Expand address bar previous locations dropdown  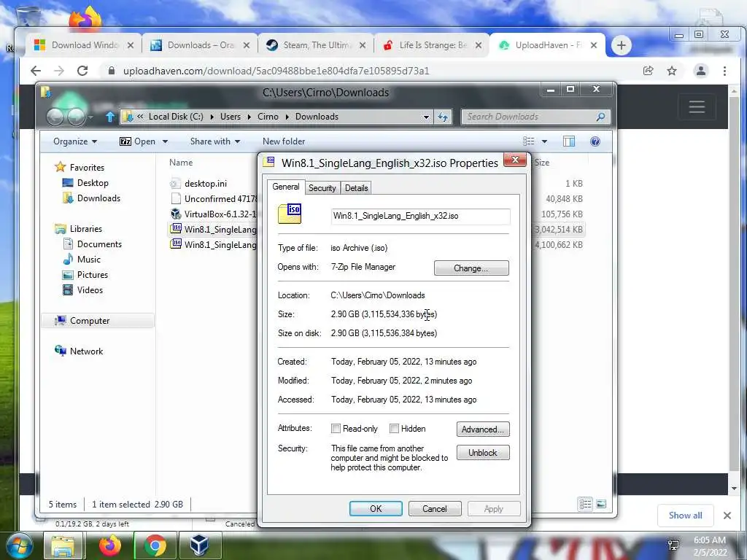click(x=426, y=117)
